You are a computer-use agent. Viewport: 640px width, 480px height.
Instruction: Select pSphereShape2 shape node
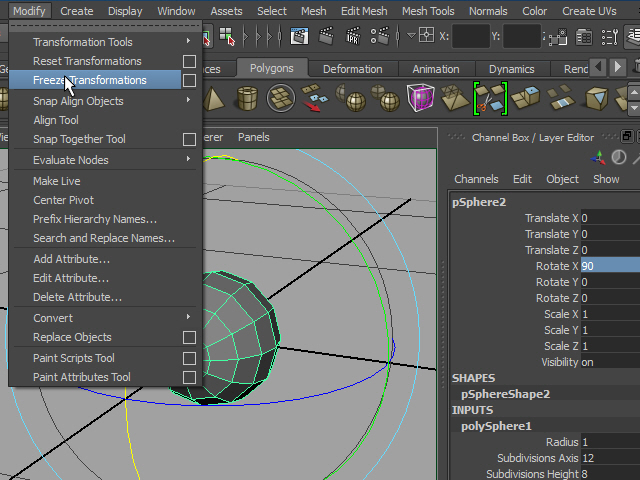[x=505, y=394]
